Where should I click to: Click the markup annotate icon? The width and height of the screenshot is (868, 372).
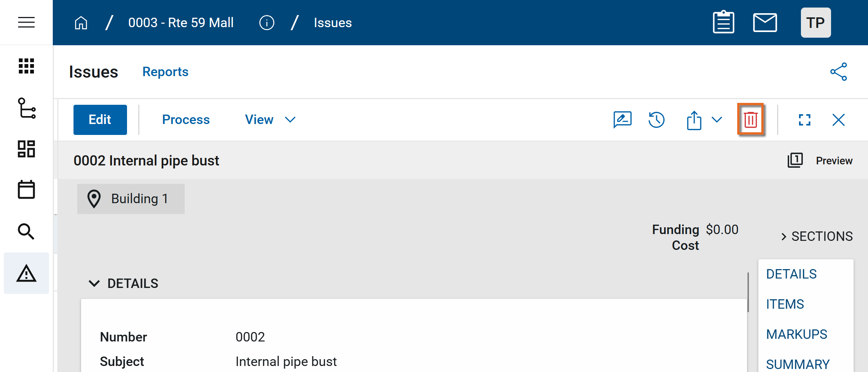click(x=622, y=120)
